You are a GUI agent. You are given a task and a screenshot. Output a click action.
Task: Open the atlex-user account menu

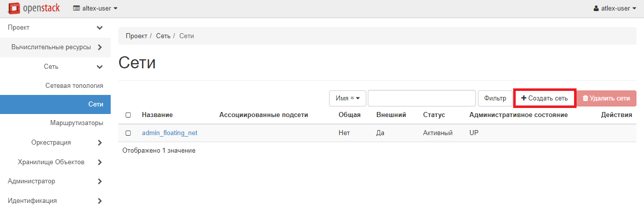point(615,9)
